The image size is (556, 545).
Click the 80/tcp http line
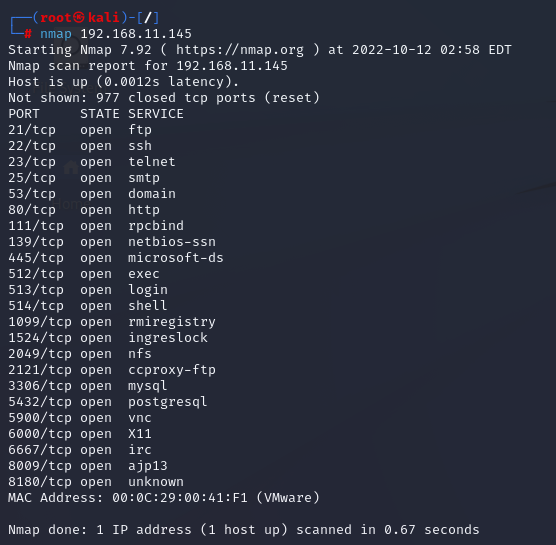tap(84, 210)
